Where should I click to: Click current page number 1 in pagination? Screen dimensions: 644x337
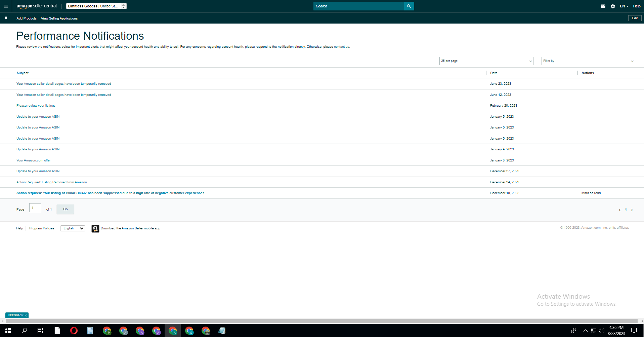626,210
